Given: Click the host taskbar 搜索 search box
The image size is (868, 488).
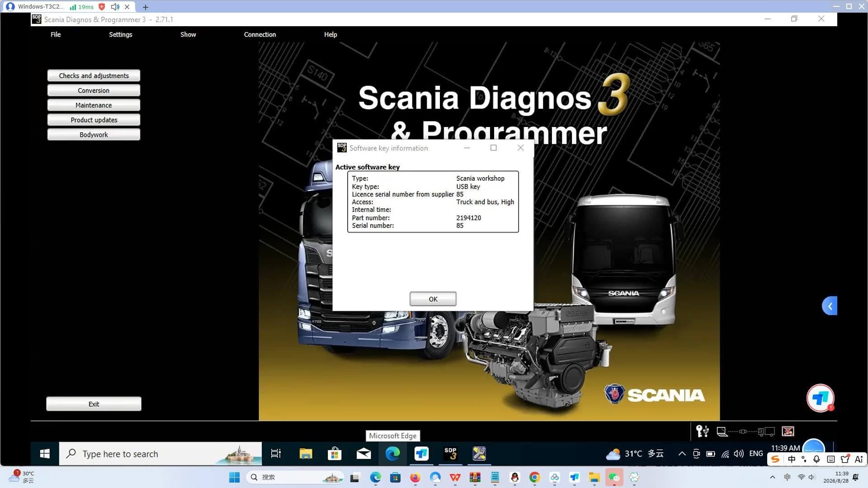Looking at the screenshot, I should coord(295,477).
